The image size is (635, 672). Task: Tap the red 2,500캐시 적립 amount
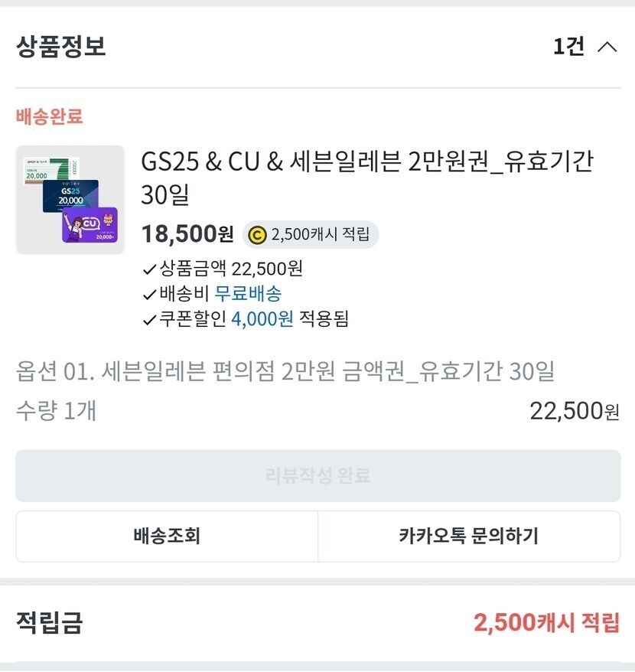[x=546, y=623]
